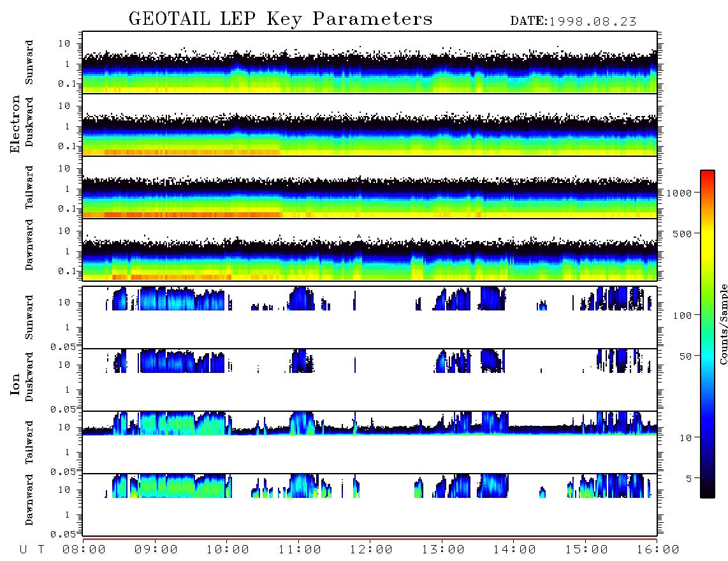
Task: Click the '0.1' tick of Electron Dawnward panel
Action: point(67,271)
